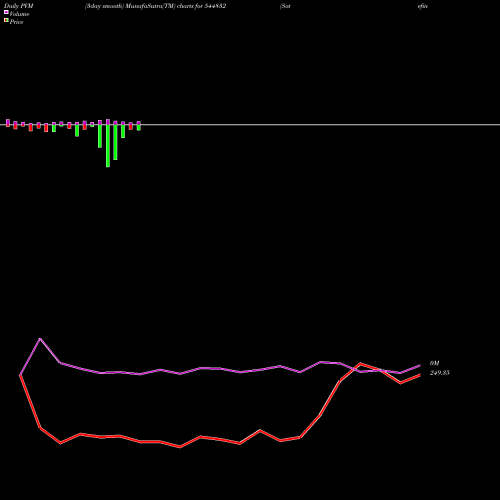Click the purple volume line peak
Screen dimensions: 500x500
(40, 339)
